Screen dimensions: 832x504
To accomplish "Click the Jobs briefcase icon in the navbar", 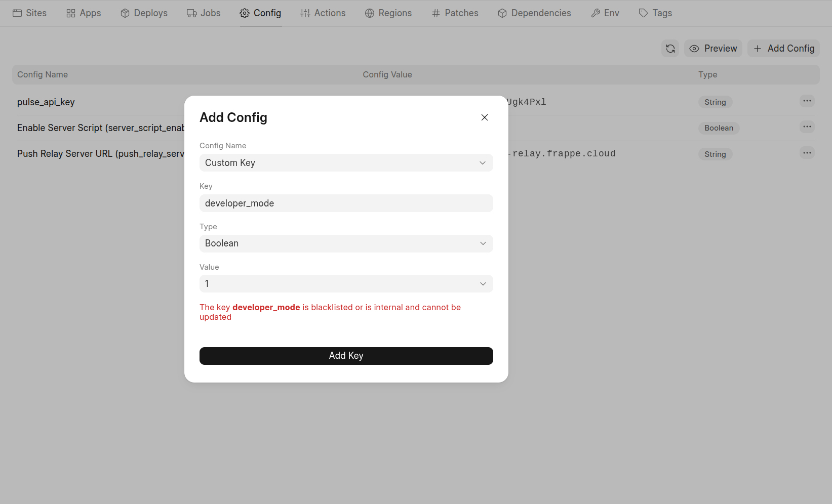I will tap(191, 13).
